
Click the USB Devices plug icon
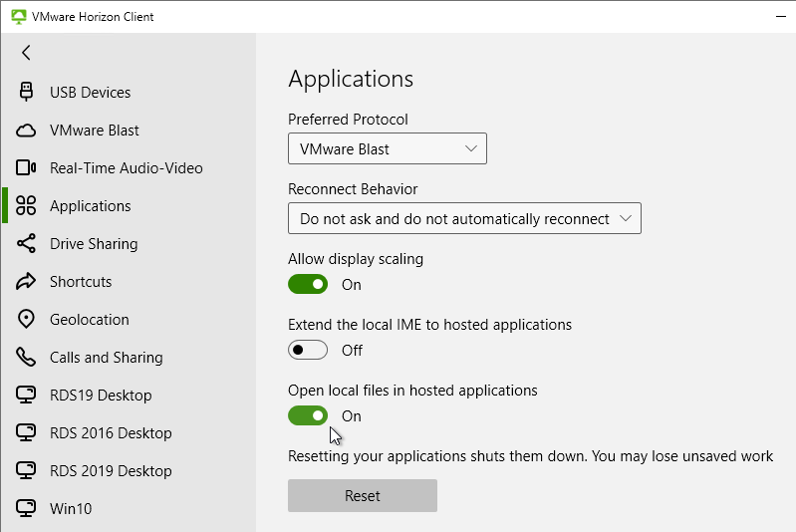click(26, 92)
